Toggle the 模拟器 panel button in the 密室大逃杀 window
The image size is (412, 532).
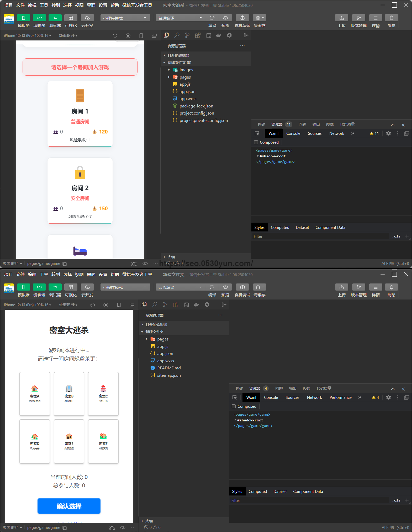[x=23, y=18]
